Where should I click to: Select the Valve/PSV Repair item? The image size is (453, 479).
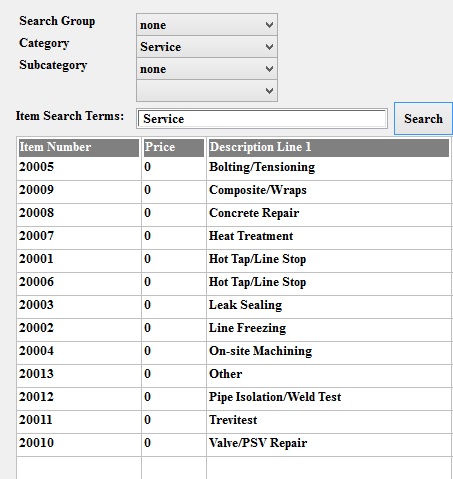click(234, 443)
